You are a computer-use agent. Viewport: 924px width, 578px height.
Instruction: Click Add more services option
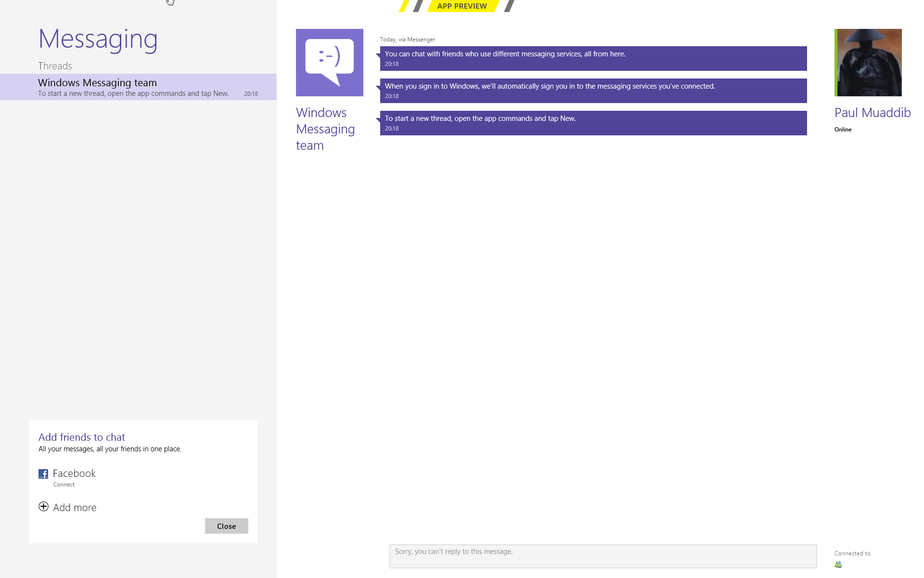67,507
